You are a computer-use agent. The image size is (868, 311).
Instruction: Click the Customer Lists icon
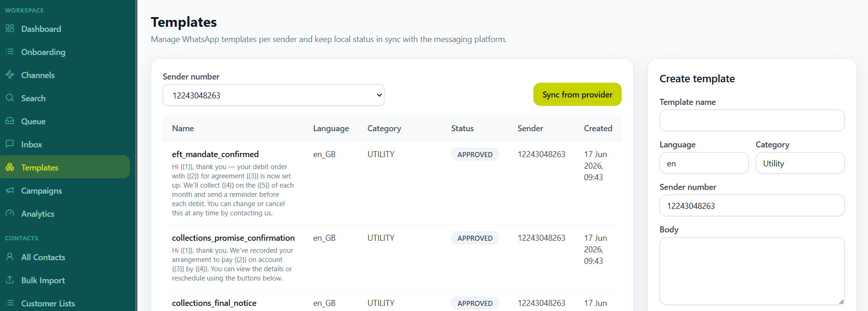(x=10, y=303)
